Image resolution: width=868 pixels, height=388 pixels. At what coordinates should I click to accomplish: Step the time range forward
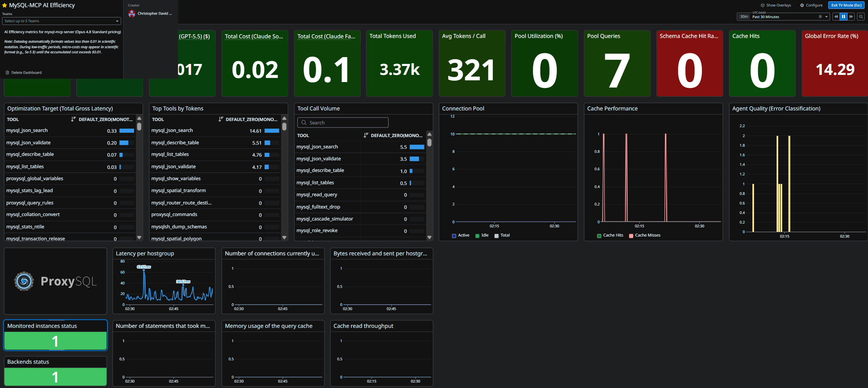(x=851, y=17)
